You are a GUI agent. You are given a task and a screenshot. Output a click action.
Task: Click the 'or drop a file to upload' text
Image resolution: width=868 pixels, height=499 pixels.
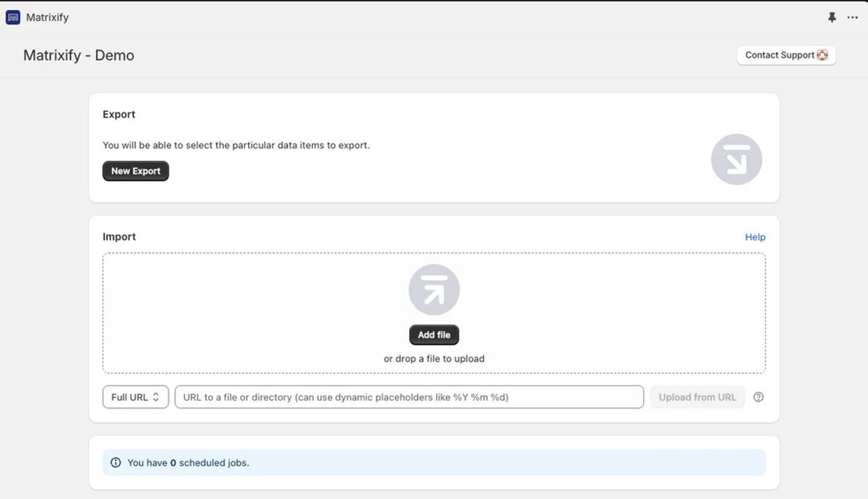434,359
